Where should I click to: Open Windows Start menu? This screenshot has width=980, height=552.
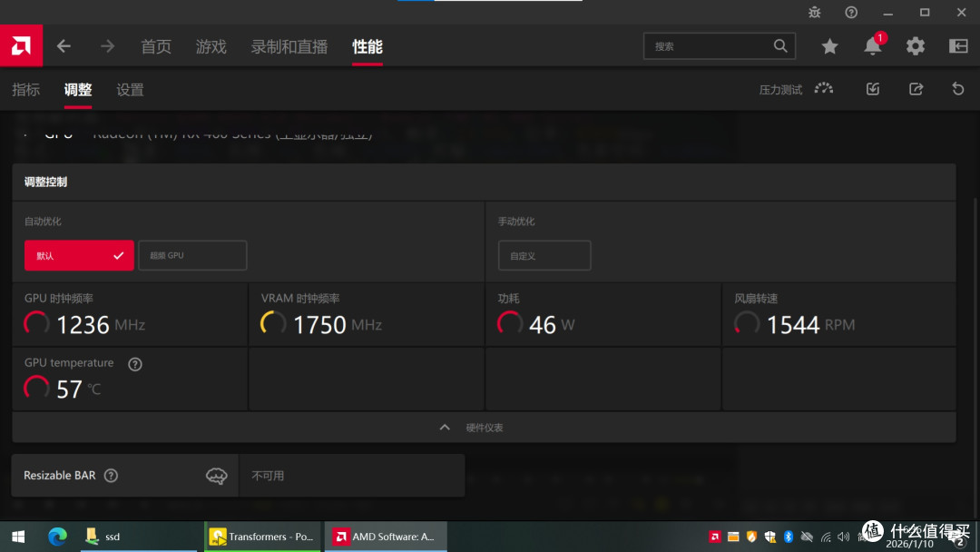point(18,537)
